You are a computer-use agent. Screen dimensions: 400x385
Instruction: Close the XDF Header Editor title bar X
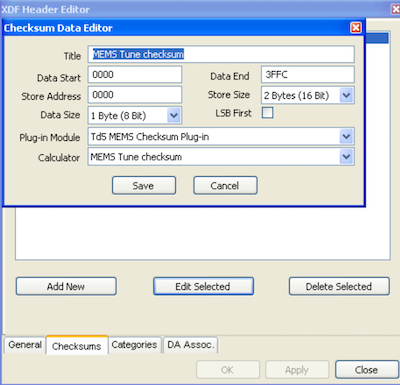395,9
